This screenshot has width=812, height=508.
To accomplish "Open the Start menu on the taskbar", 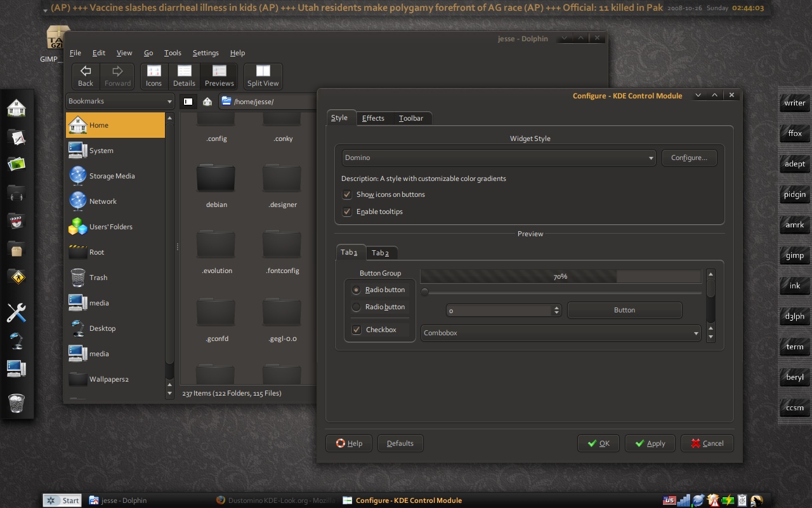I will [62, 500].
